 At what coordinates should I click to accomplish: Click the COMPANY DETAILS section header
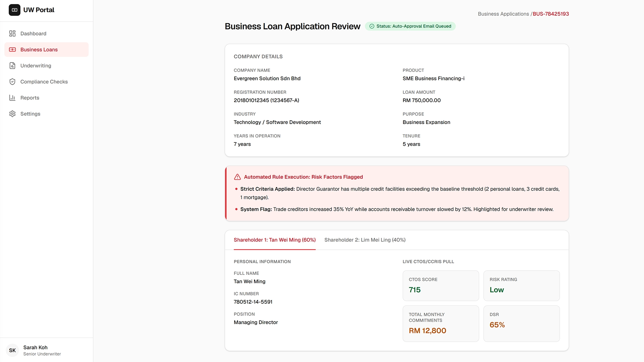coord(258,57)
